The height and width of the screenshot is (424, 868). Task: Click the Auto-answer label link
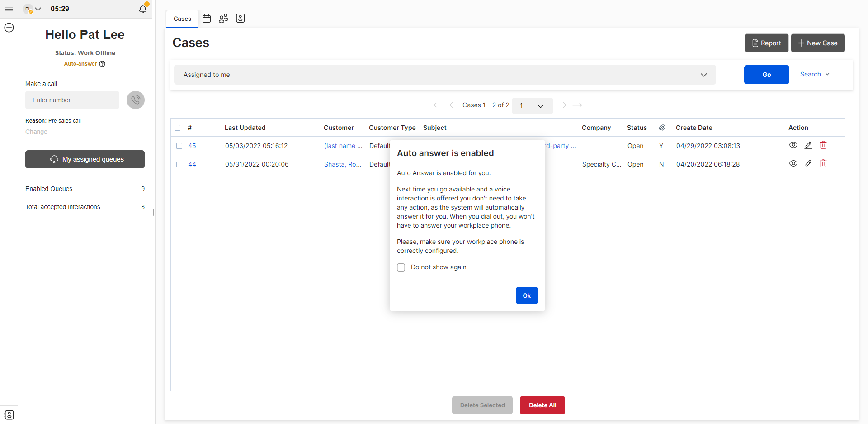pos(80,64)
